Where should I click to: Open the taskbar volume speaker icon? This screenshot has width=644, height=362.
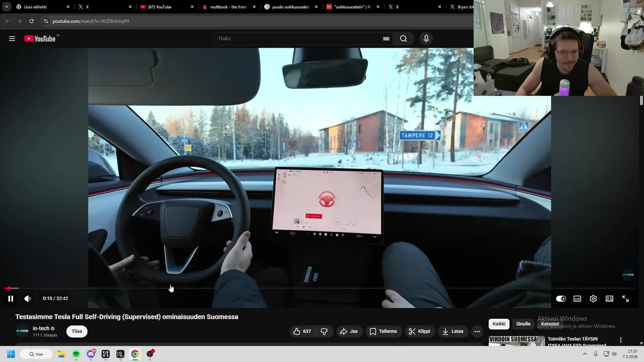[614, 354]
